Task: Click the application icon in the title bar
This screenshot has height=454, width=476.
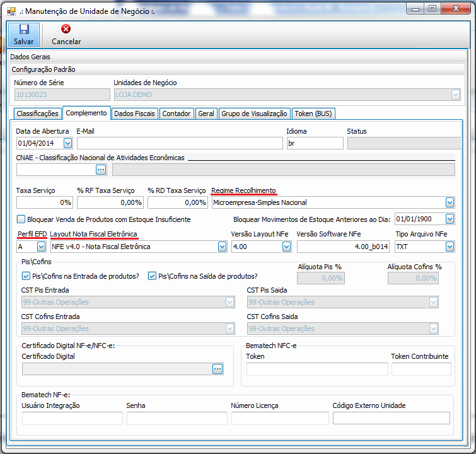Action: pyautogui.click(x=11, y=11)
